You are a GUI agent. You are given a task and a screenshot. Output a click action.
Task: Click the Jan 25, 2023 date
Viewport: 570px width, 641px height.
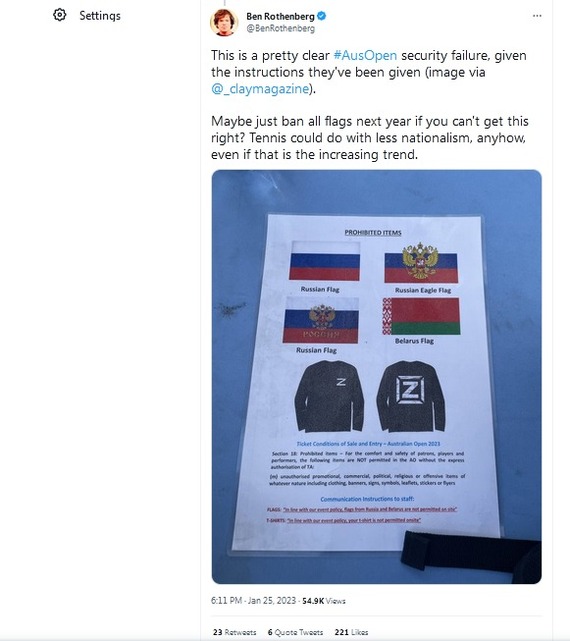click(272, 601)
